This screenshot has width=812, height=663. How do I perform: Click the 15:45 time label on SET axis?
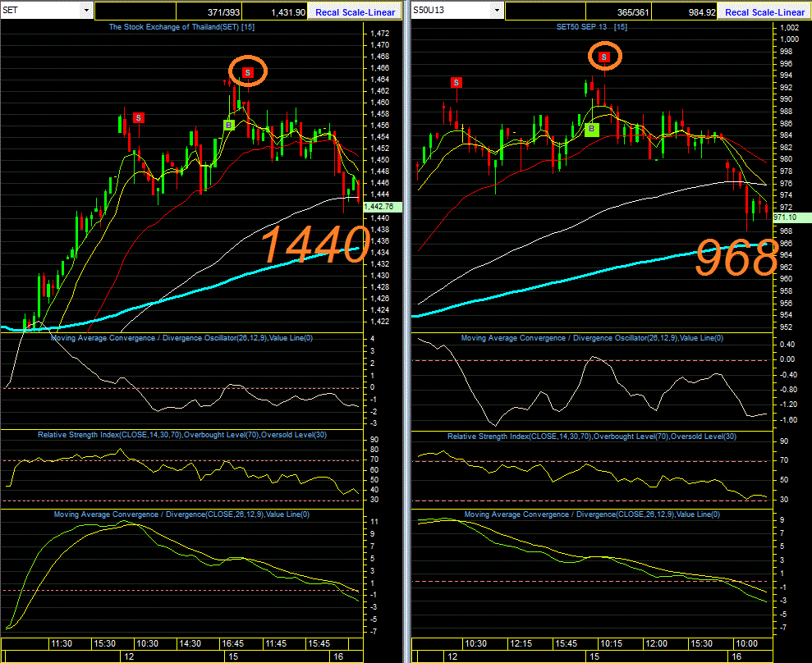coord(319,643)
